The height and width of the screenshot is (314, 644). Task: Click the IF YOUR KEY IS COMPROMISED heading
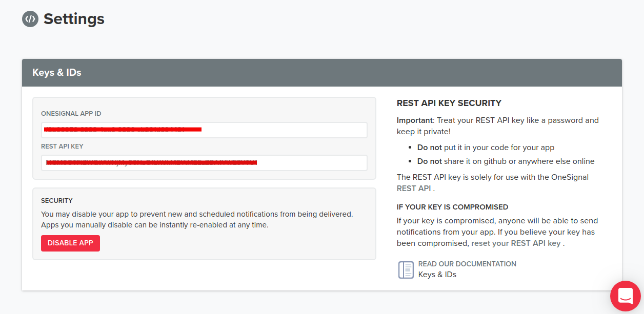click(x=452, y=207)
